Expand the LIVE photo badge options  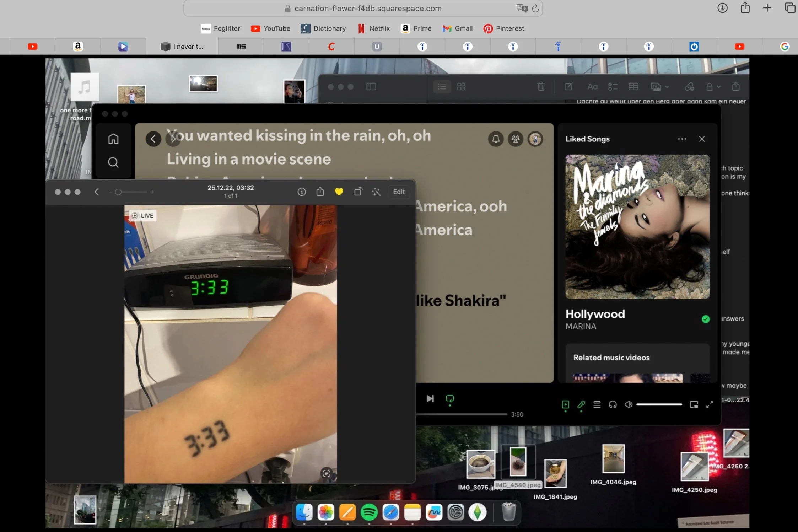pos(143,216)
